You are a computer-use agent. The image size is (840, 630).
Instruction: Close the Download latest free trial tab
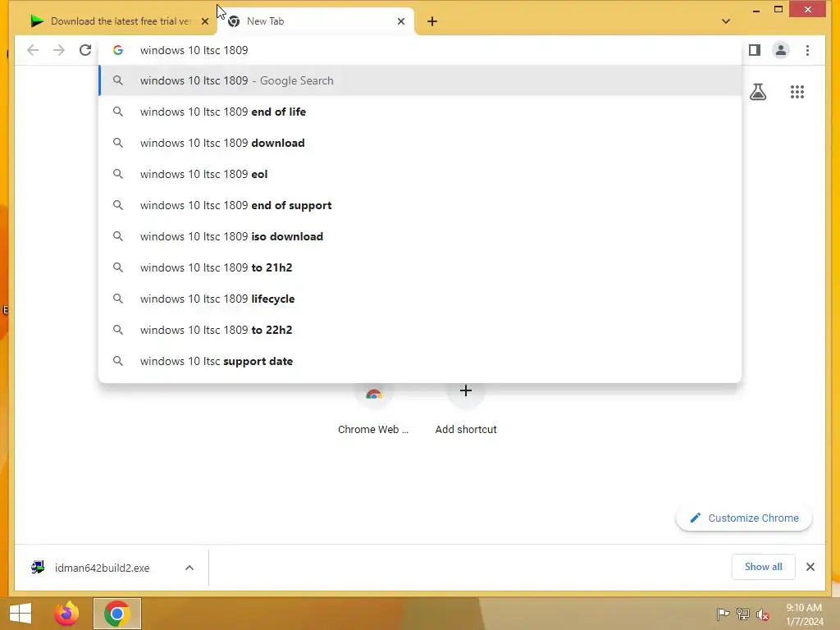pos(204,21)
